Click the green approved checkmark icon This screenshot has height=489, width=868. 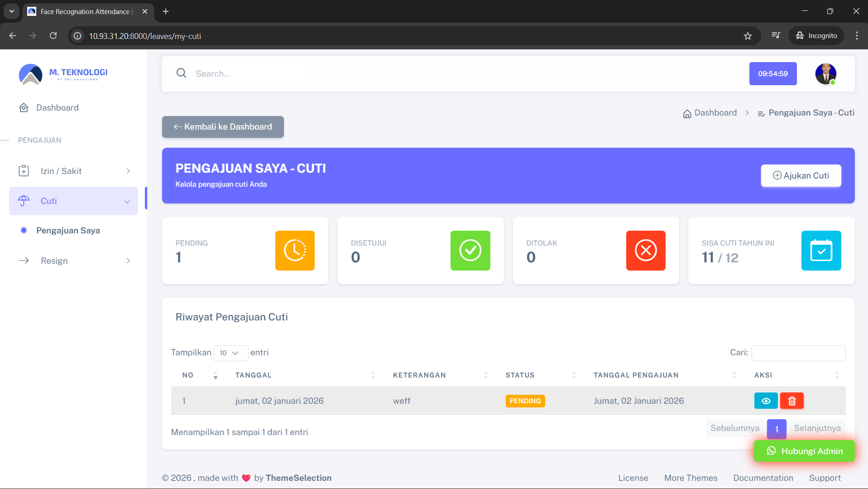[470, 251]
